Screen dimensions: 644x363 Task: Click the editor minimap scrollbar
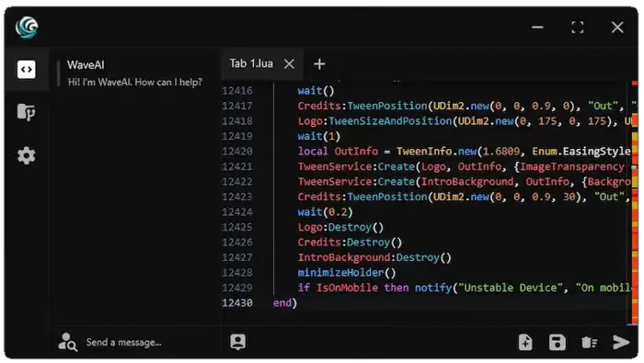tap(635, 203)
